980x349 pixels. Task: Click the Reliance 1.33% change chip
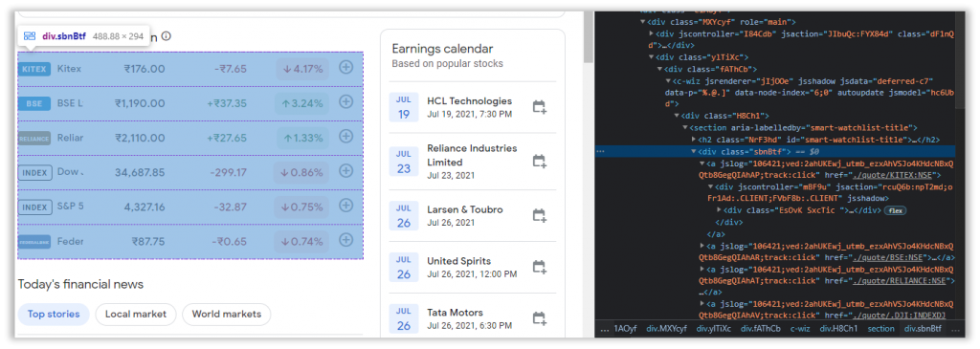tap(302, 138)
